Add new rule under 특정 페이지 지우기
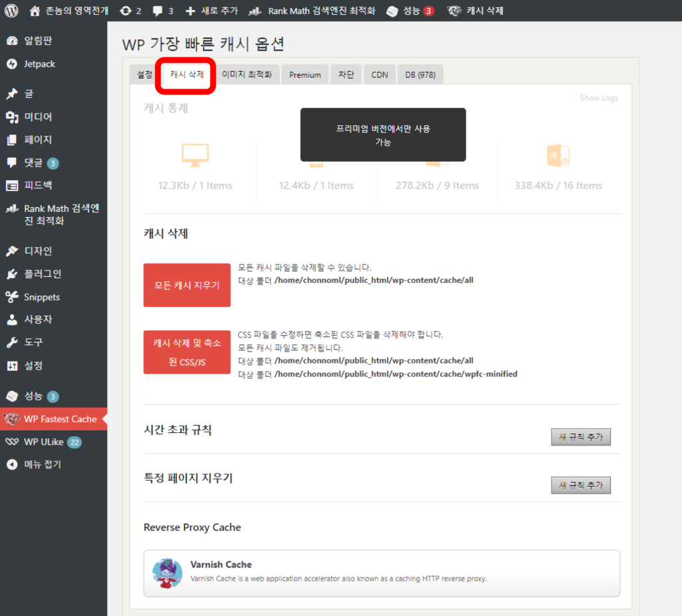The image size is (682, 616). (x=581, y=485)
